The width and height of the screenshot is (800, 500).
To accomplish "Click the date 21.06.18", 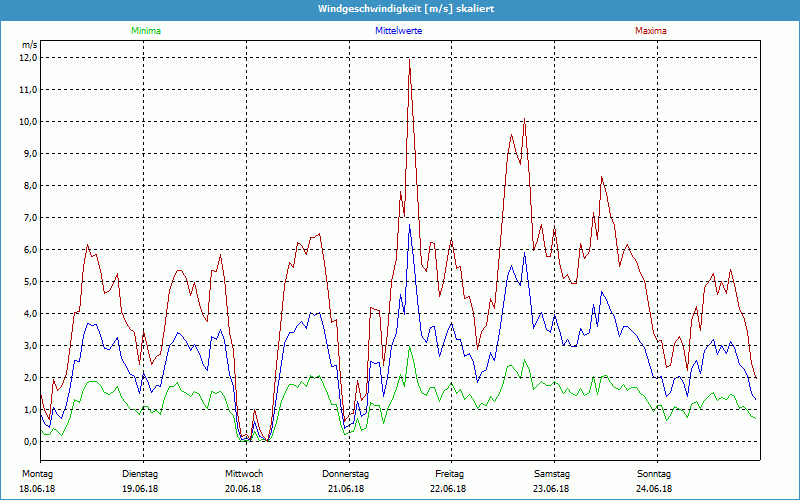I will (x=346, y=489).
